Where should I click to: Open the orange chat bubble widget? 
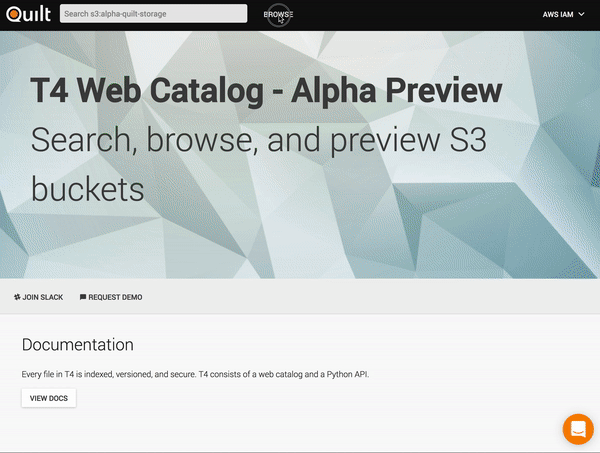(578, 429)
